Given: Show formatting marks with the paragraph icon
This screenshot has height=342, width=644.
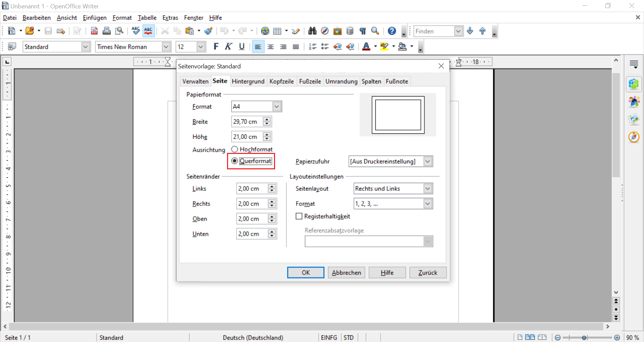Looking at the screenshot, I should coord(362,31).
